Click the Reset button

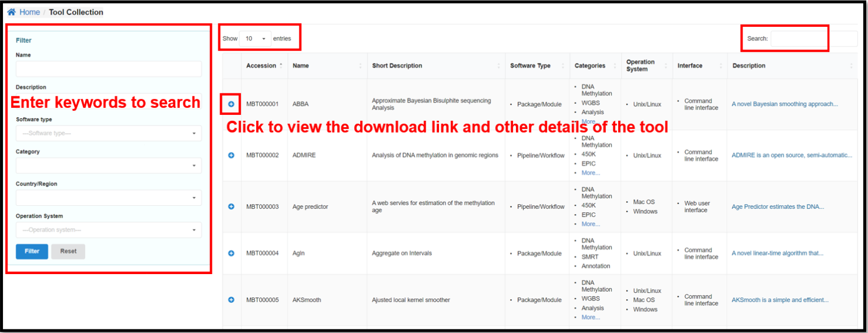tap(68, 251)
